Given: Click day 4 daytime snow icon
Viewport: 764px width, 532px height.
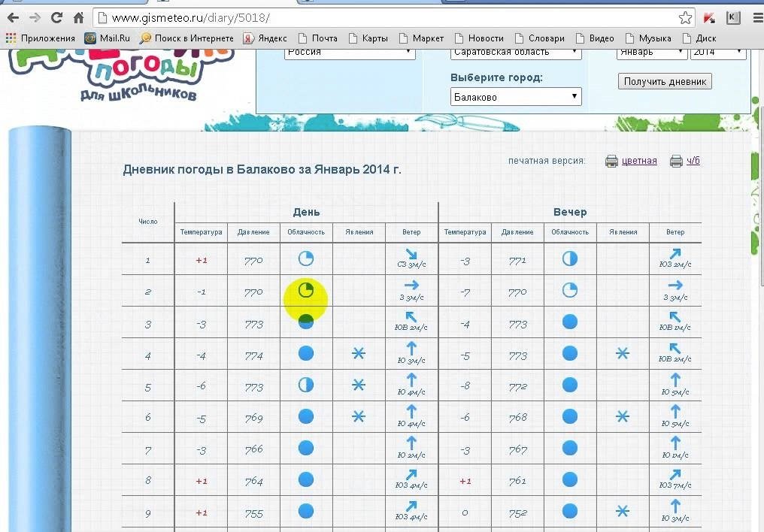Looking at the screenshot, I should pos(359,353).
